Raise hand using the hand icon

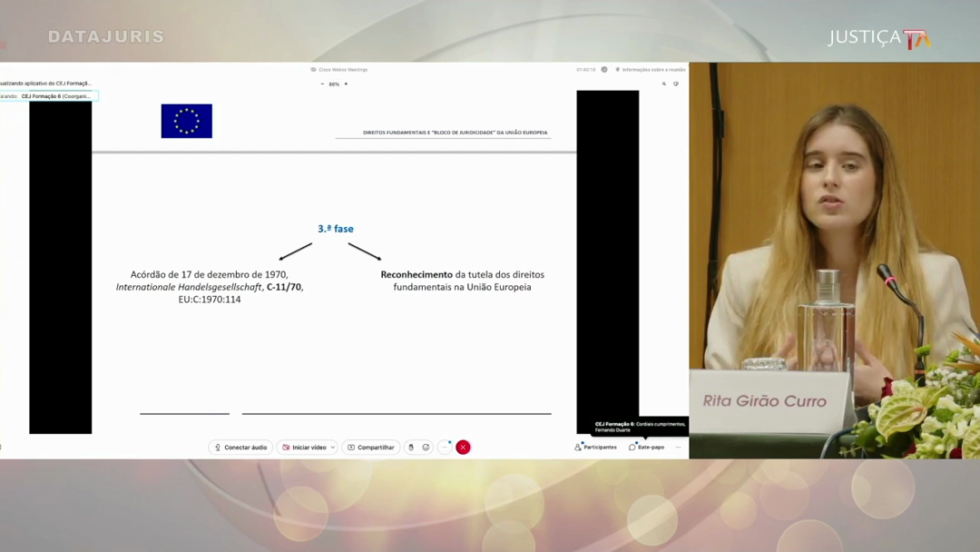[x=411, y=448]
